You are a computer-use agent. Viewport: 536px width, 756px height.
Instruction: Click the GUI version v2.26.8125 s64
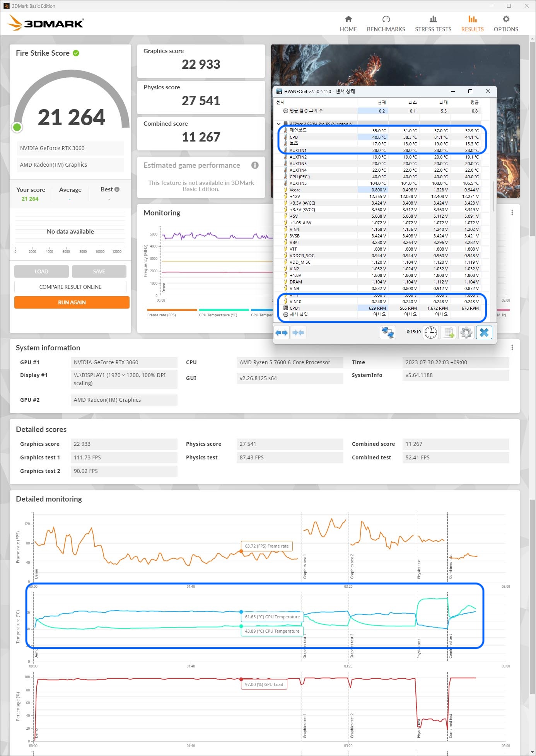click(290, 378)
